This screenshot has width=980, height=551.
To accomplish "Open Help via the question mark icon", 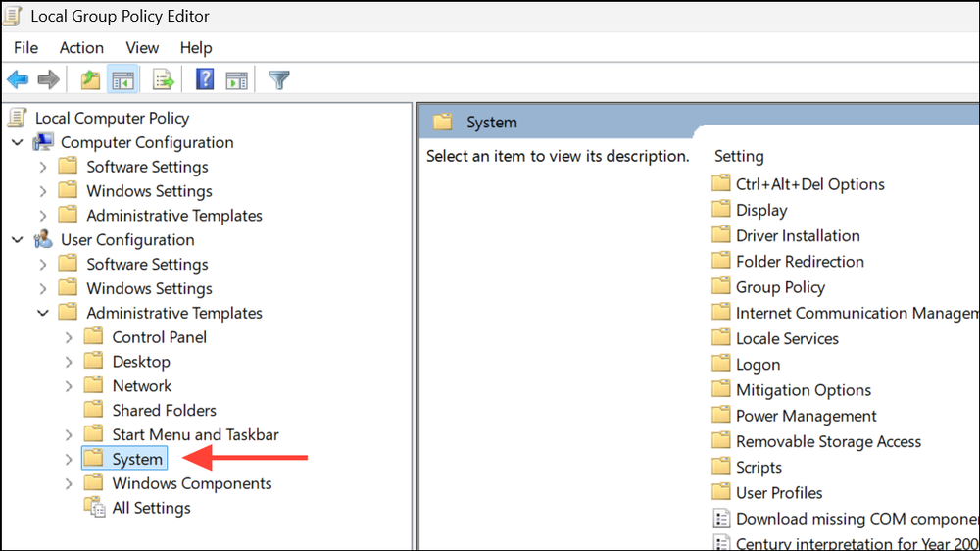I will 205,79.
